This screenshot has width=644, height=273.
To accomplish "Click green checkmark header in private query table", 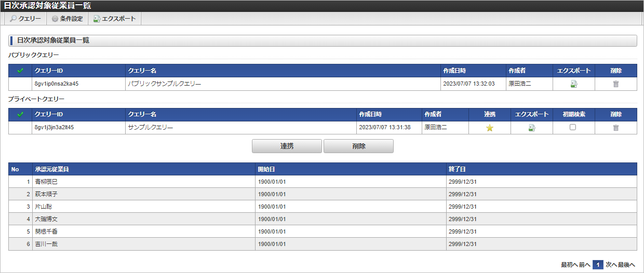I will 20,114.
